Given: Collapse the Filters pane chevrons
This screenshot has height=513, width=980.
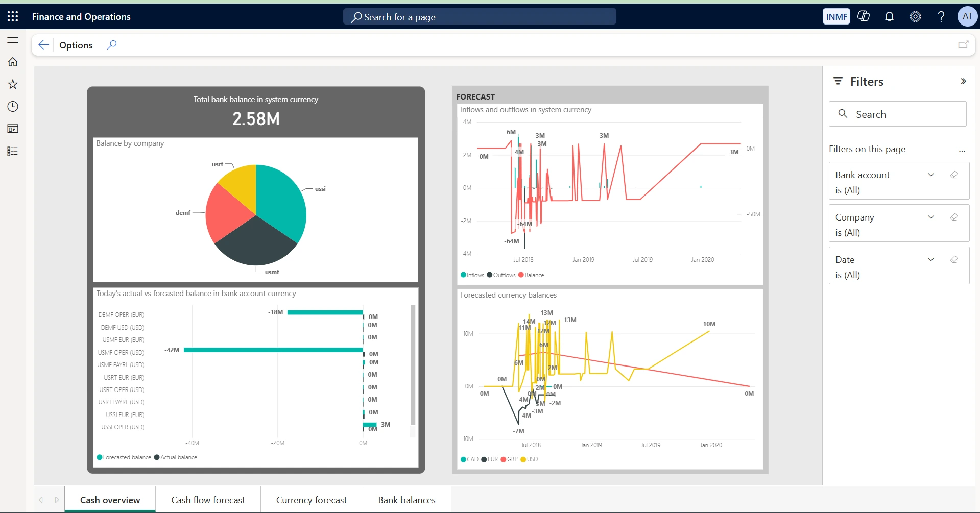Looking at the screenshot, I should [963, 81].
